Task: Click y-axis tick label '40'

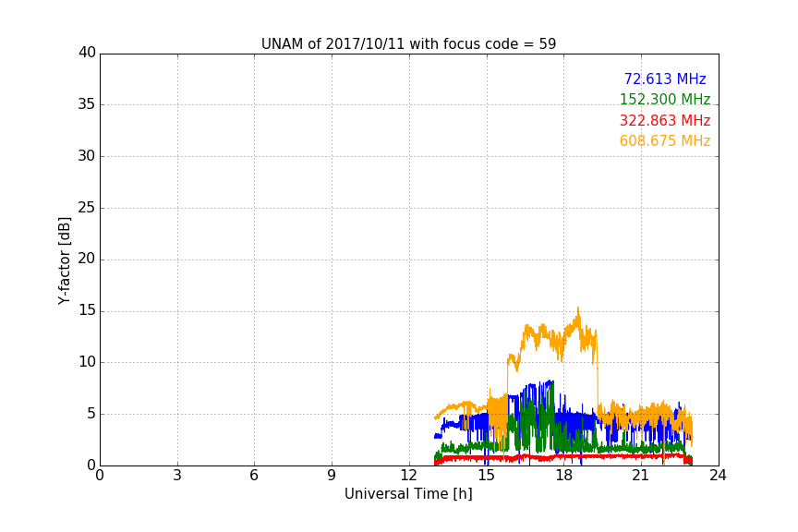Action: click(x=87, y=53)
